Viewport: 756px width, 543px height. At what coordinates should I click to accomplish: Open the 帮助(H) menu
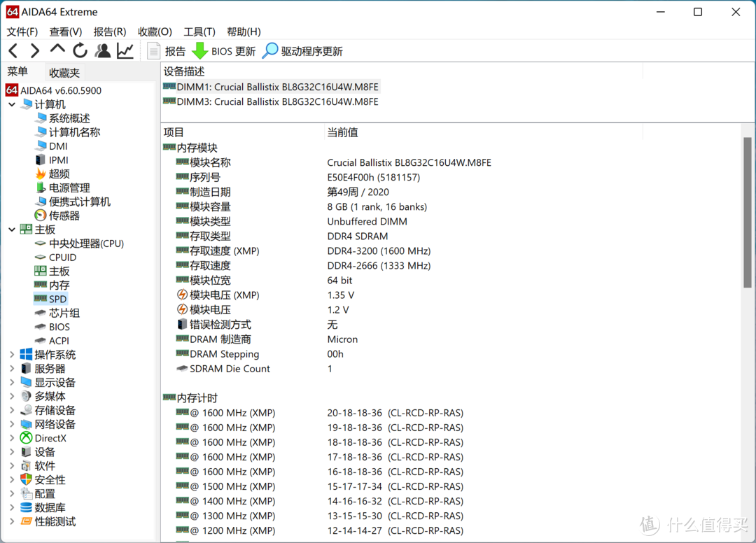(244, 31)
